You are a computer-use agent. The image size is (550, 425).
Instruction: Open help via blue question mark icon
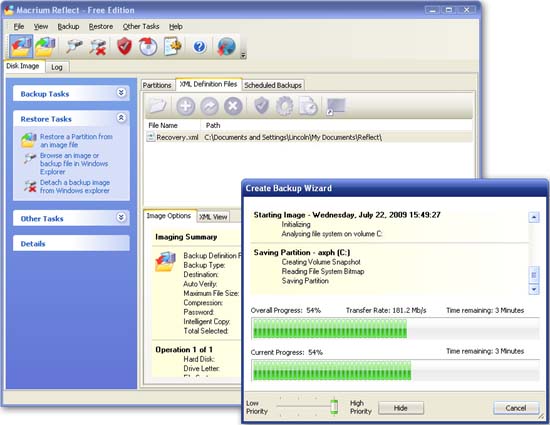click(x=199, y=47)
